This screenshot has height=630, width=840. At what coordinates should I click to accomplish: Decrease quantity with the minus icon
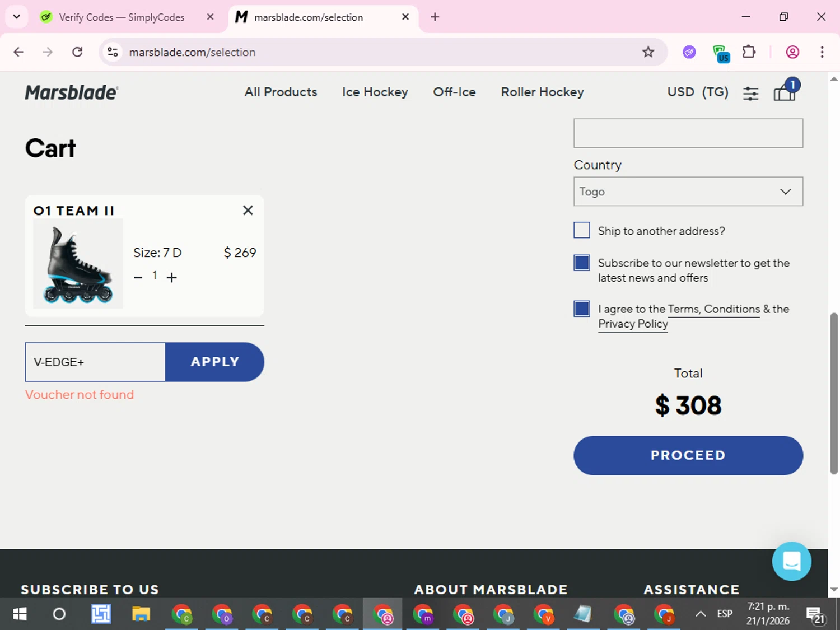click(x=138, y=277)
